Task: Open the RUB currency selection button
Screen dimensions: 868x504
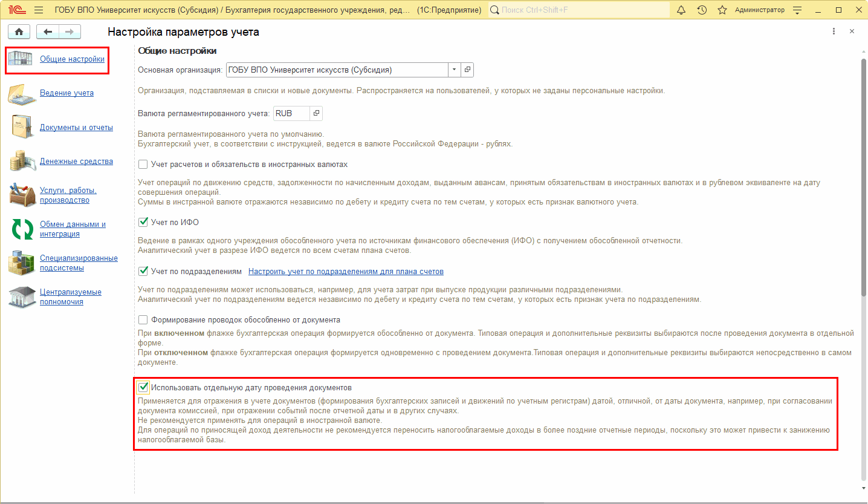Action: tap(317, 113)
